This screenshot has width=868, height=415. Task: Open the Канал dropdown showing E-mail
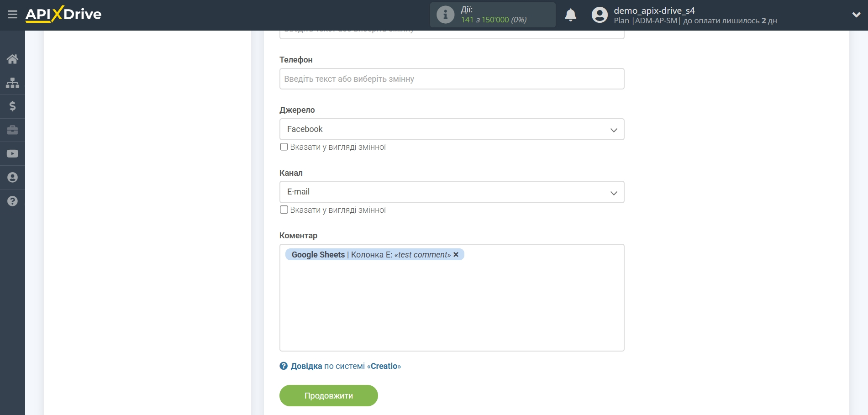click(451, 192)
